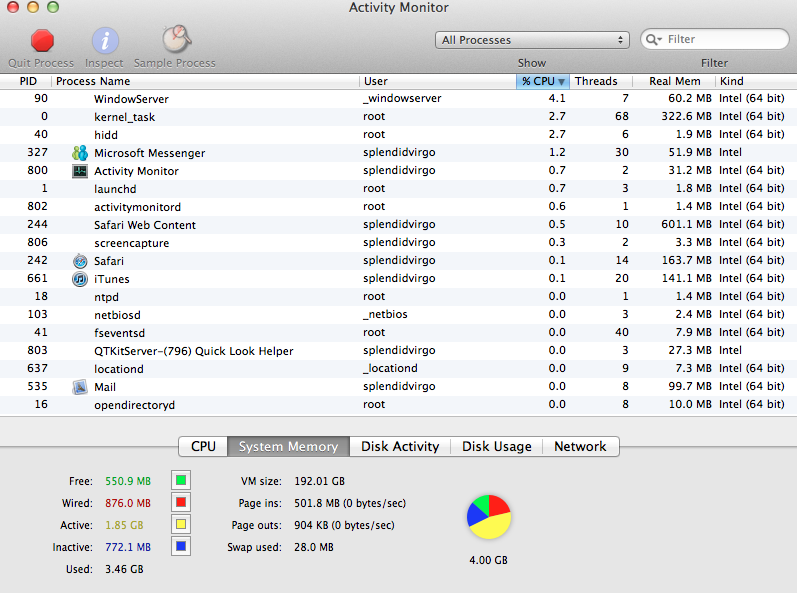Image resolution: width=797 pixels, height=593 pixels.
Task: Select the Safari Web Content process row
Action: (398, 225)
